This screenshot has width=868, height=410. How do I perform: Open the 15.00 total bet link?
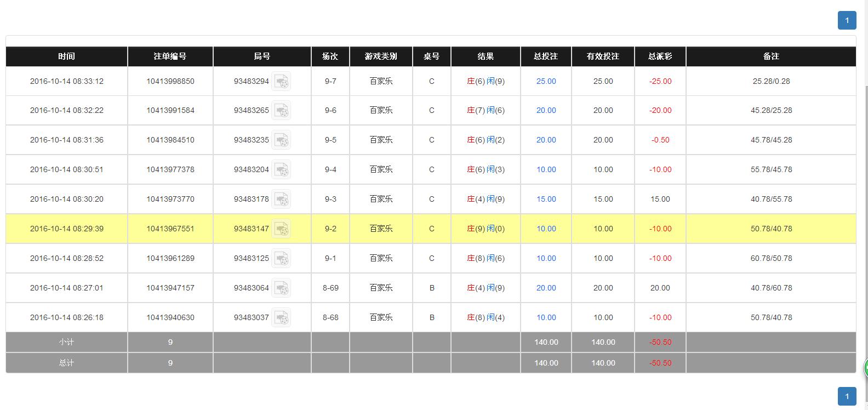coord(546,199)
